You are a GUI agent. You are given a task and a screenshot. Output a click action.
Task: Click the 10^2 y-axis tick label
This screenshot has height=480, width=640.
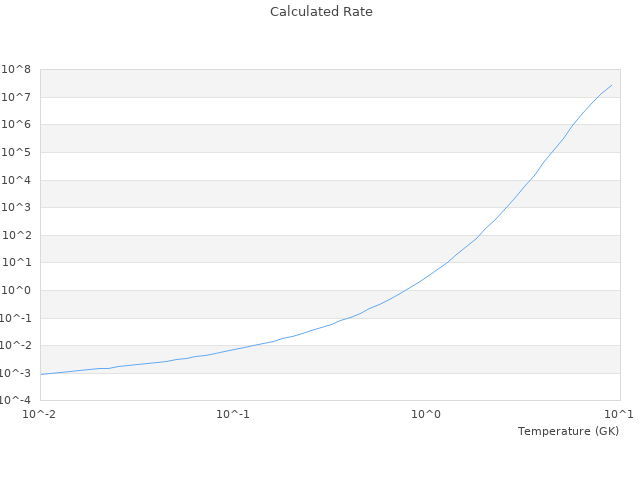pos(17,235)
